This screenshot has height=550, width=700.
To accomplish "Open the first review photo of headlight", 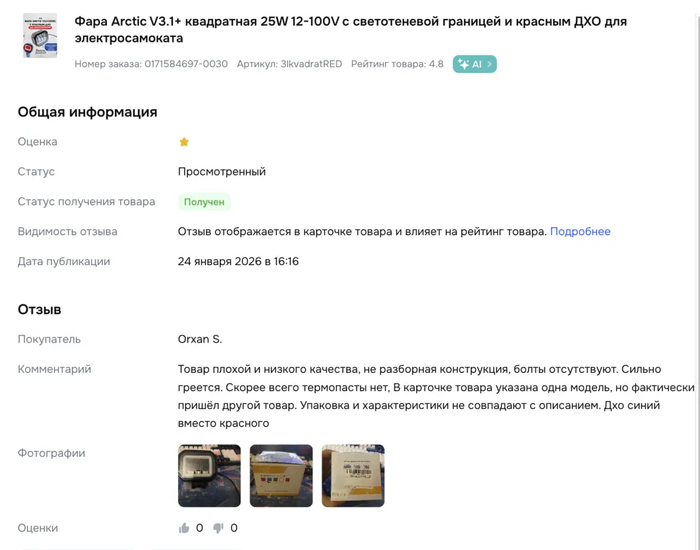I will tap(209, 476).
